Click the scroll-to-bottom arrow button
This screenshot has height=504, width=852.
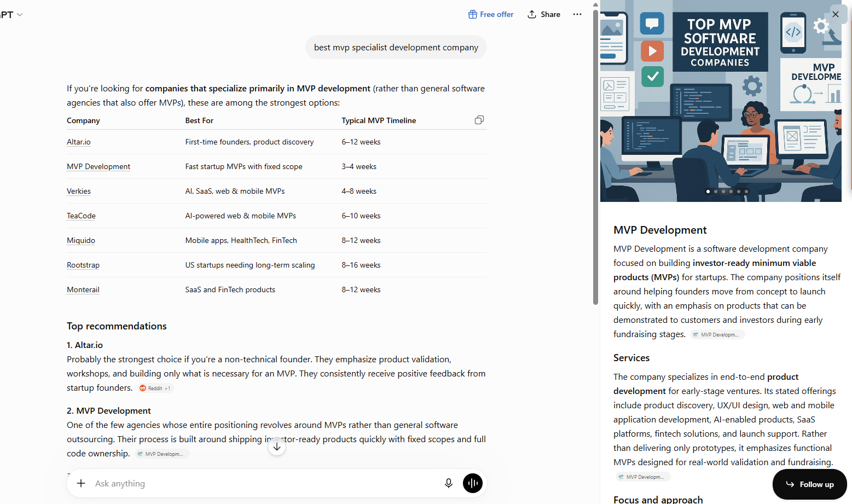[x=277, y=447]
